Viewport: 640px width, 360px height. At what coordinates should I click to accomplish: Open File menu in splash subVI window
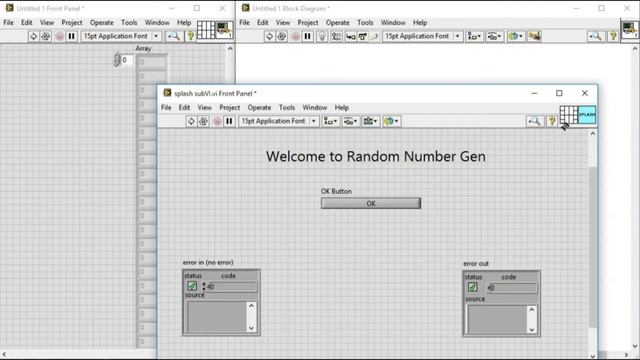[166, 107]
